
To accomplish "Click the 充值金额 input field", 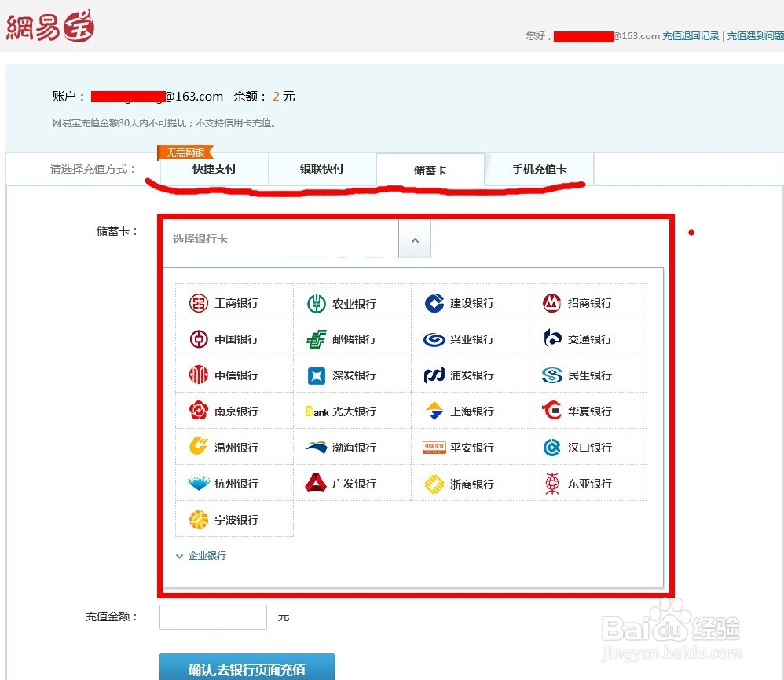I will pyautogui.click(x=213, y=617).
